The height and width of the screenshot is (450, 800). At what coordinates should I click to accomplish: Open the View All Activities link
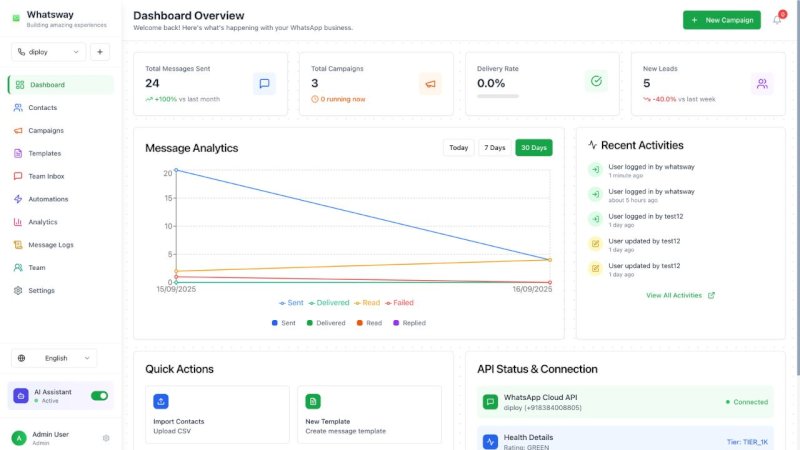click(x=680, y=295)
